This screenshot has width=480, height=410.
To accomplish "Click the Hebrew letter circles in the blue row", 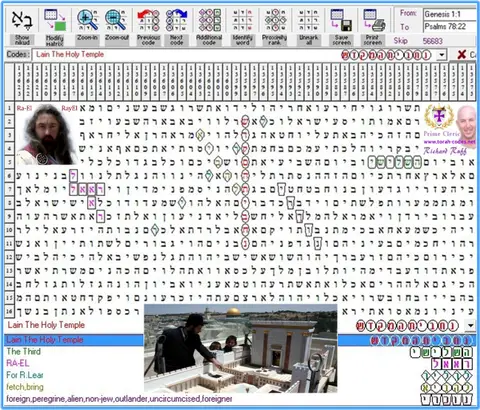I will (x=421, y=340).
